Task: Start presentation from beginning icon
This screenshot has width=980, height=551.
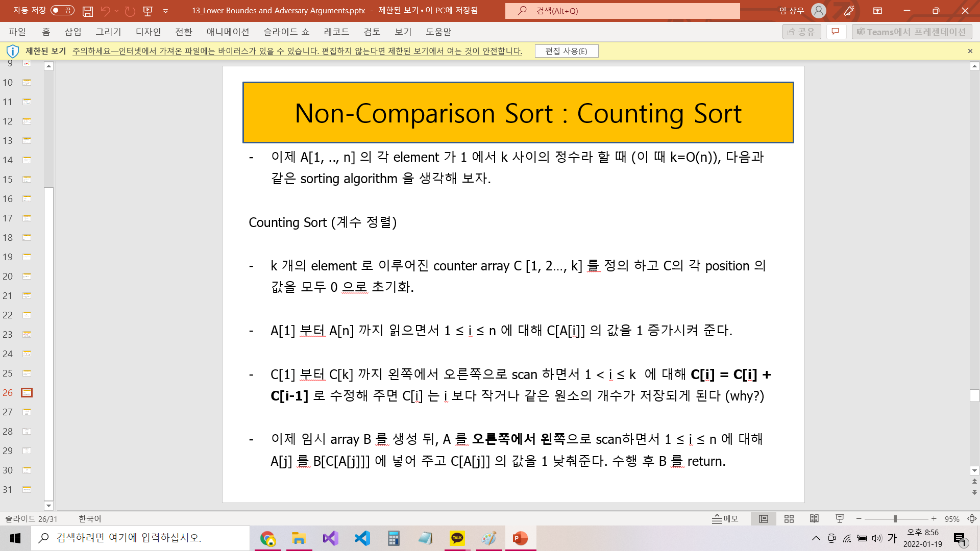Action: 148,11
